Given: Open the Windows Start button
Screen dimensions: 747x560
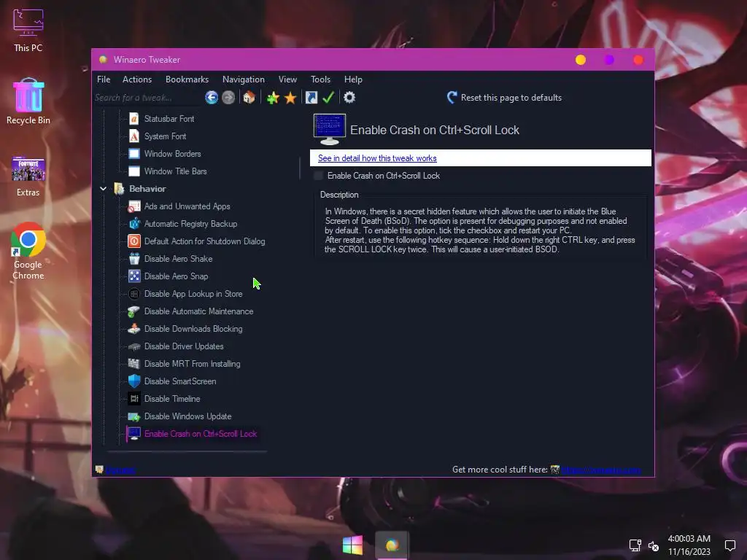Looking at the screenshot, I should [x=352, y=545].
